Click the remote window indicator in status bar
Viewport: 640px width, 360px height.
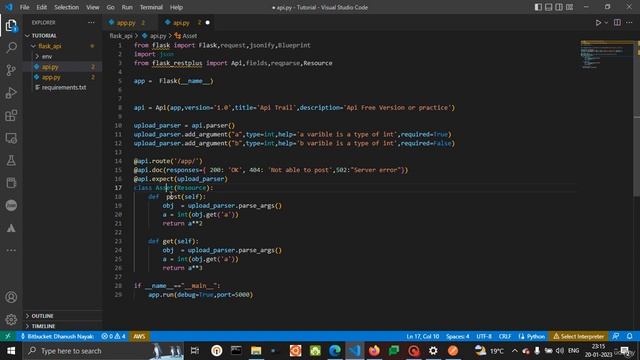[8, 336]
